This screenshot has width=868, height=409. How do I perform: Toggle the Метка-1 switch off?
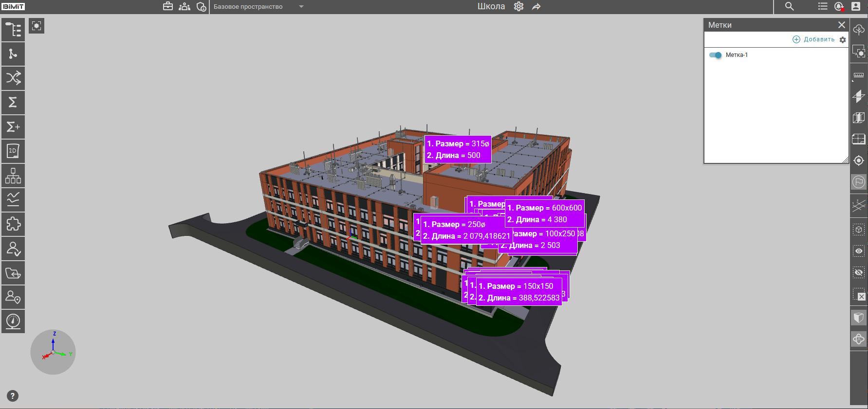(715, 55)
